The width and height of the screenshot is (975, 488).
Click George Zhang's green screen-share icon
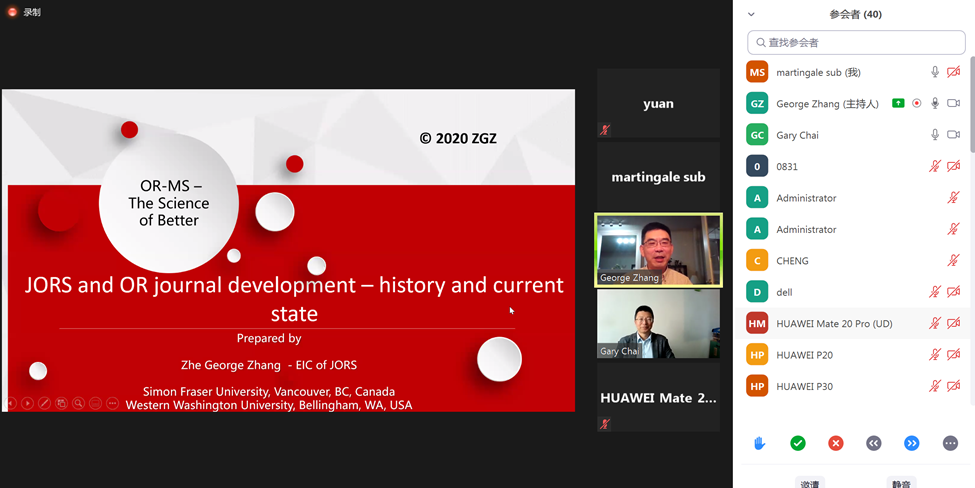898,103
